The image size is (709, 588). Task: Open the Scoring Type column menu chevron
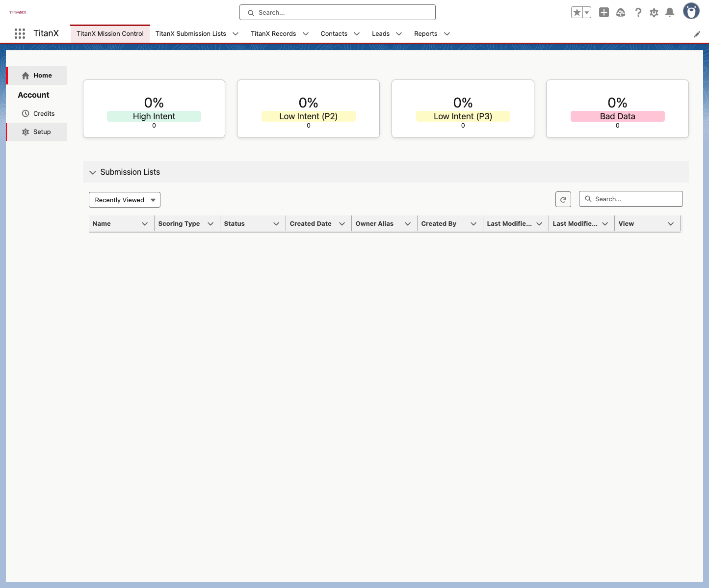coord(210,224)
